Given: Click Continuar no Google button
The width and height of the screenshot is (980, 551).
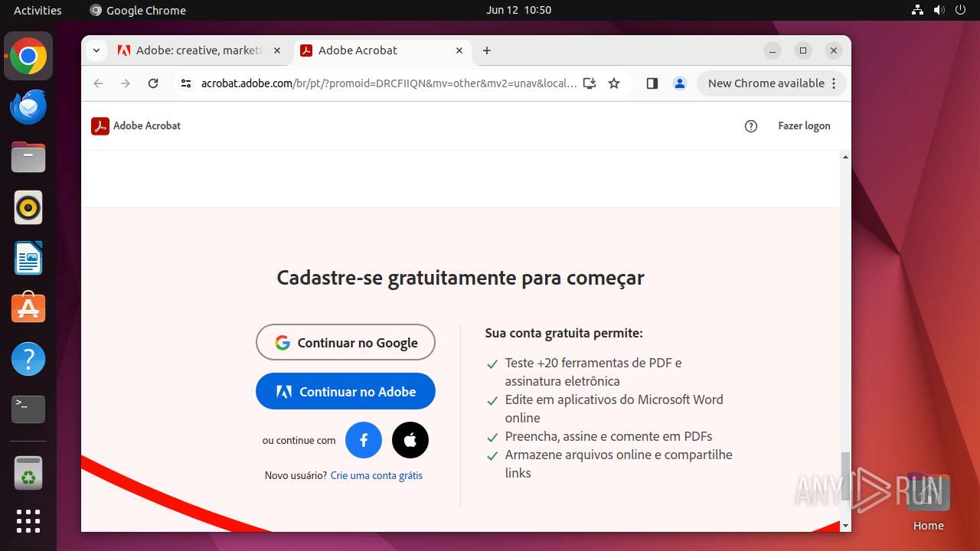Looking at the screenshot, I should [345, 342].
